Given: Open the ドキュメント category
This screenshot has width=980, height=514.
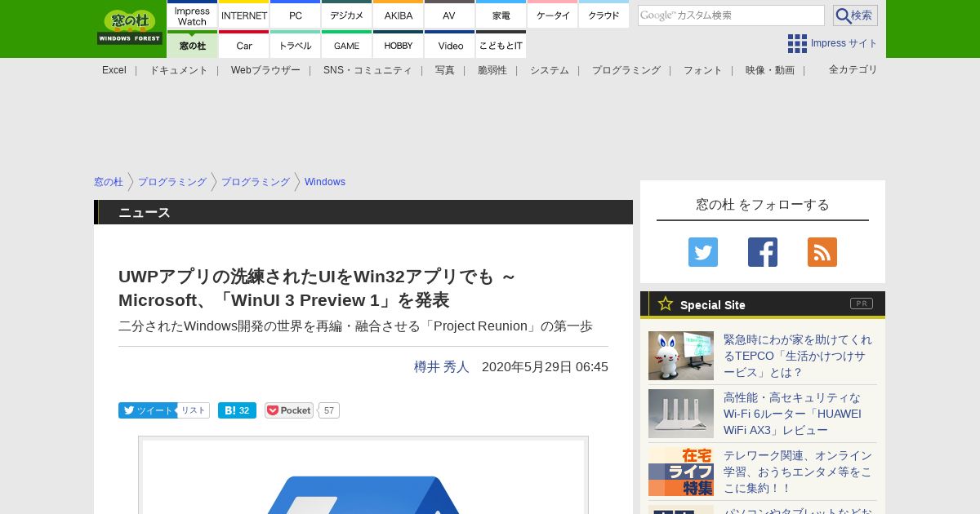Looking at the screenshot, I should 179,70.
